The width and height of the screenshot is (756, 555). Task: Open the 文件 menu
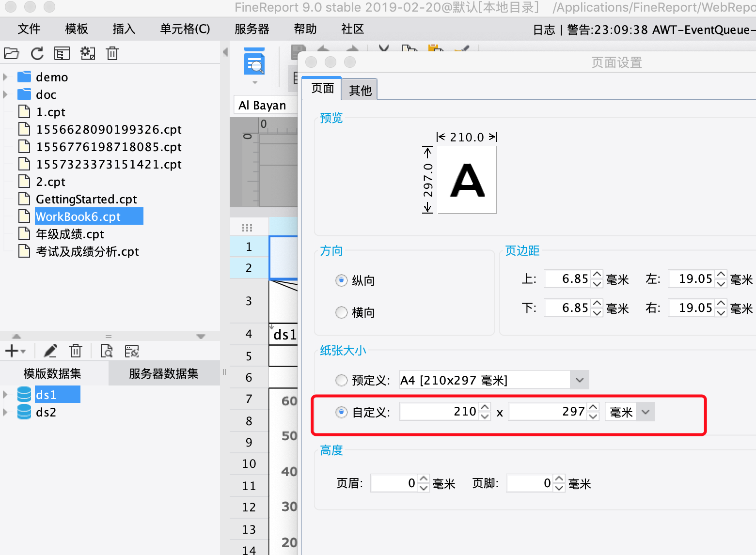[x=29, y=29]
